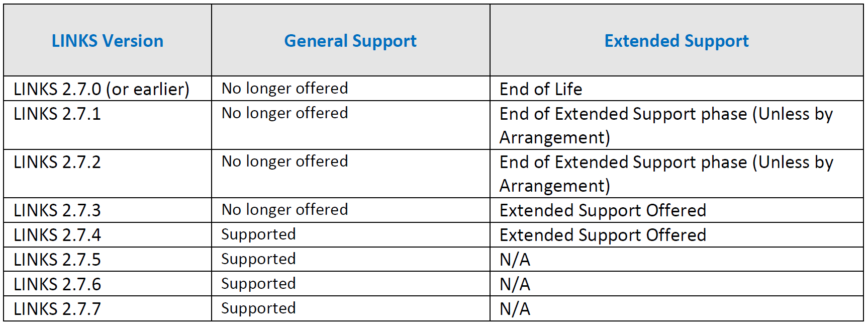Select No longer offered for LINKS 2.7.0
Viewport: 868px width, 323px height.
tap(284, 89)
